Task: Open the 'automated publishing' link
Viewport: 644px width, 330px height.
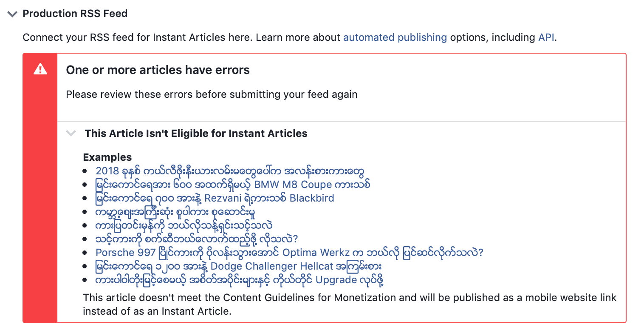Action: (x=395, y=37)
